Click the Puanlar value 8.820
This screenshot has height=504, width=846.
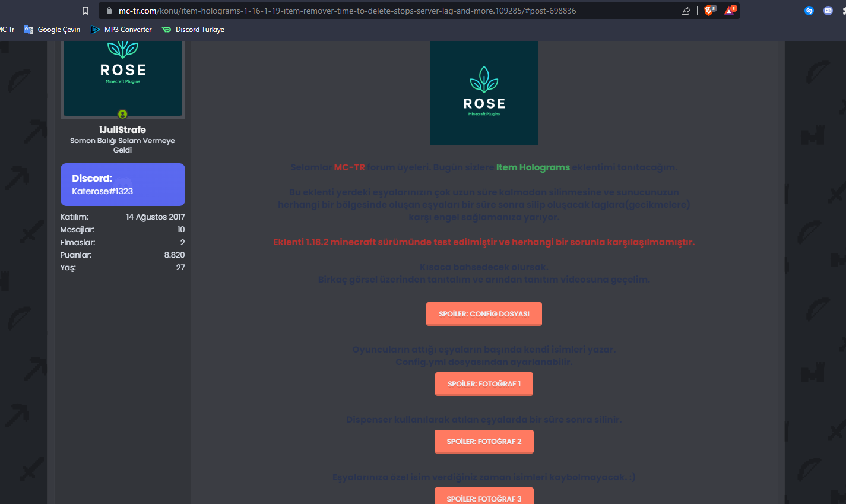pyautogui.click(x=175, y=255)
